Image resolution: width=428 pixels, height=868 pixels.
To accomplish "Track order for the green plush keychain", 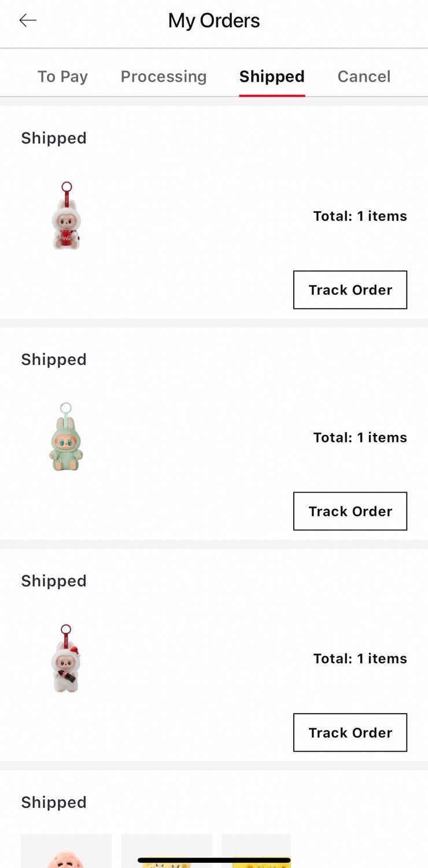I will pos(350,511).
